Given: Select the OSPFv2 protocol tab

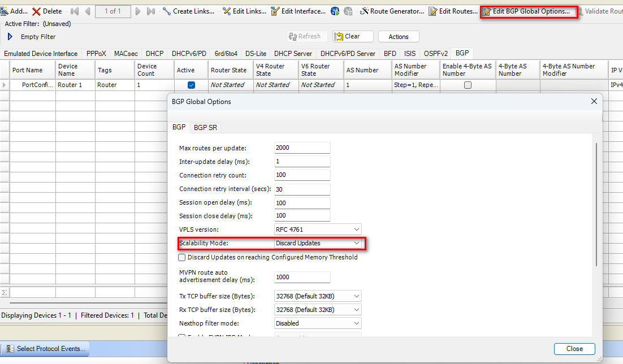Looking at the screenshot, I should pyautogui.click(x=435, y=54).
